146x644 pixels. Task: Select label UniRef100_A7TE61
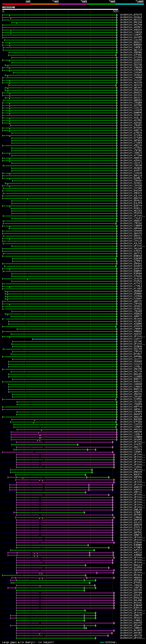pyautogui.click(x=131, y=148)
